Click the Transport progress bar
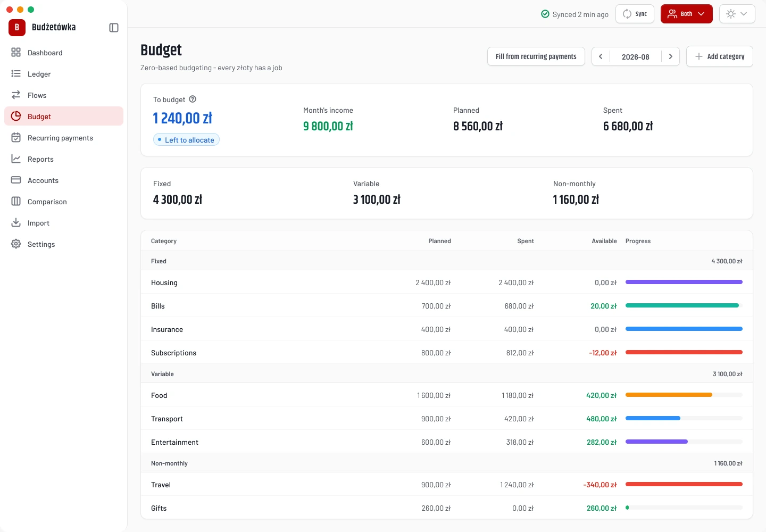This screenshot has height=532, width=766. click(684, 418)
